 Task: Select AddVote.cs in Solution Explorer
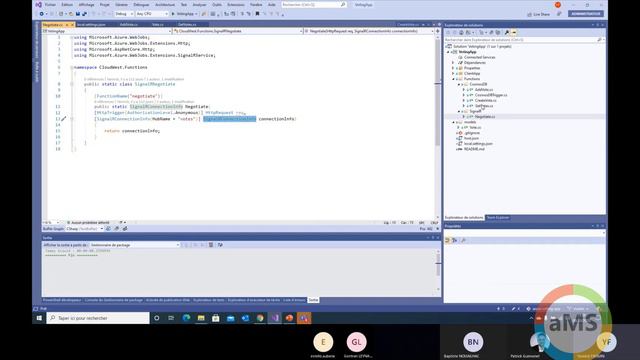point(484,89)
